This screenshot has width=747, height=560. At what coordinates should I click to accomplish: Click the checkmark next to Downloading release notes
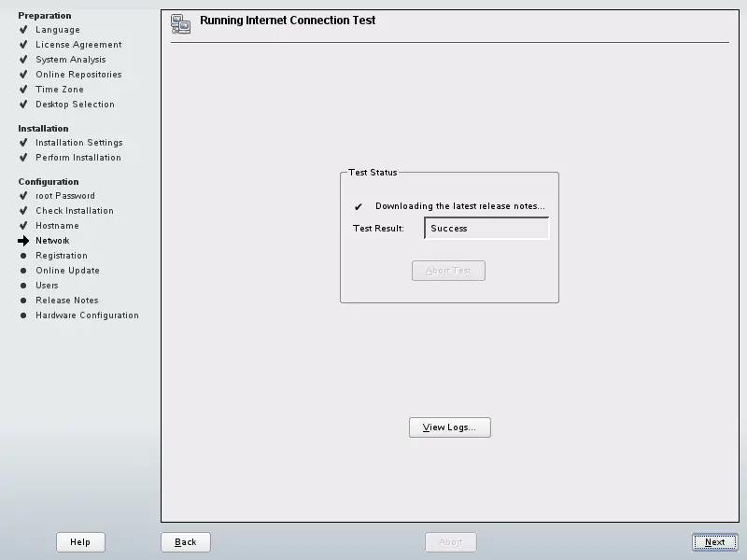click(x=359, y=206)
